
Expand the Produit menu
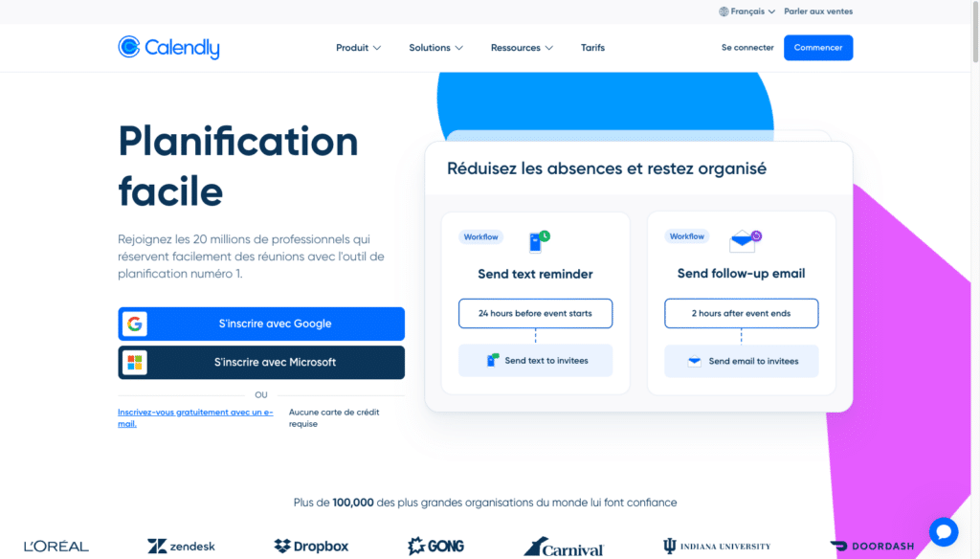358,48
